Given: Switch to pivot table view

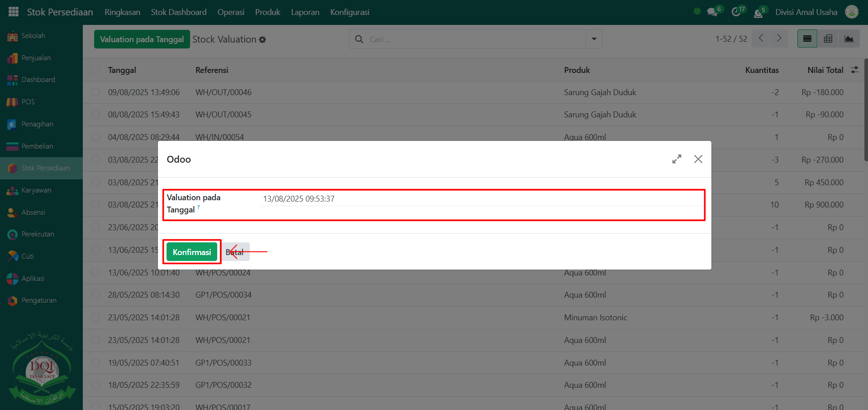Looking at the screenshot, I should pos(828,39).
